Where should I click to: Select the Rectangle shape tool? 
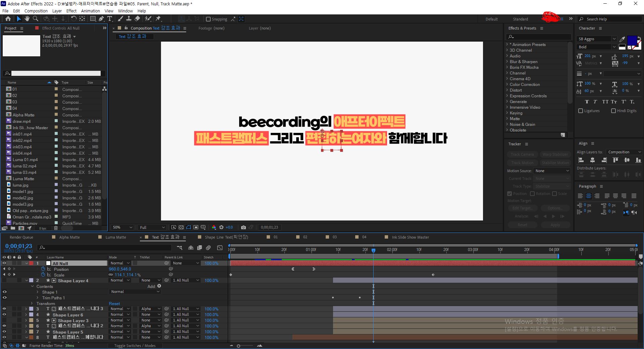pyautogui.click(x=93, y=19)
